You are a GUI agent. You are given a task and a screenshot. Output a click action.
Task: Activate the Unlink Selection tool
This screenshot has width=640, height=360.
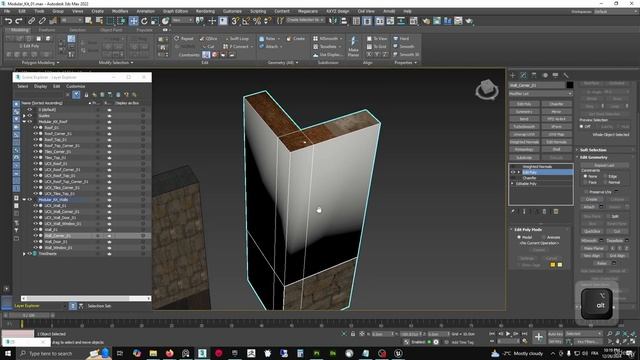pos(42,21)
